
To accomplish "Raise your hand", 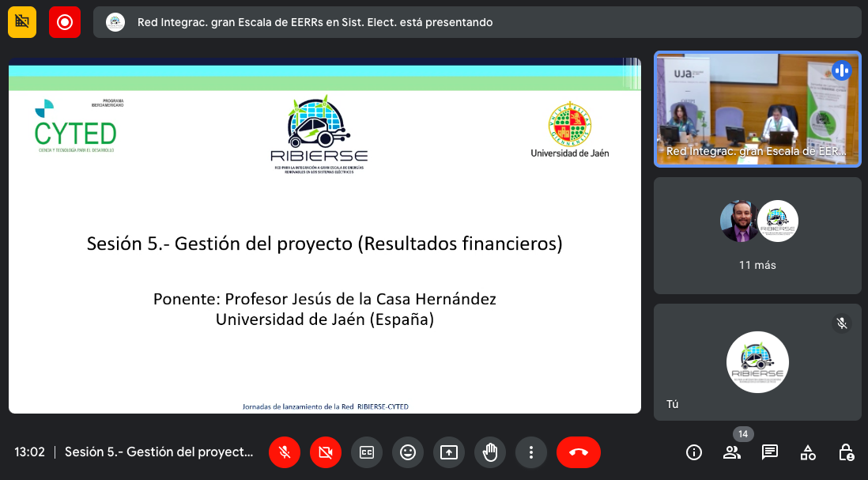I will point(490,452).
